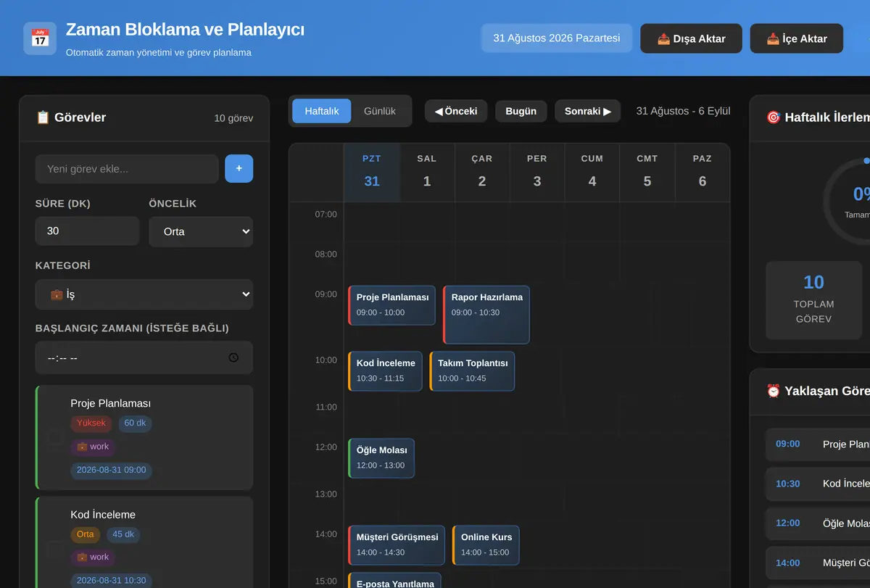Select Cmt 5 day column header
Image resolution: width=870 pixels, height=588 pixels.
647,173
